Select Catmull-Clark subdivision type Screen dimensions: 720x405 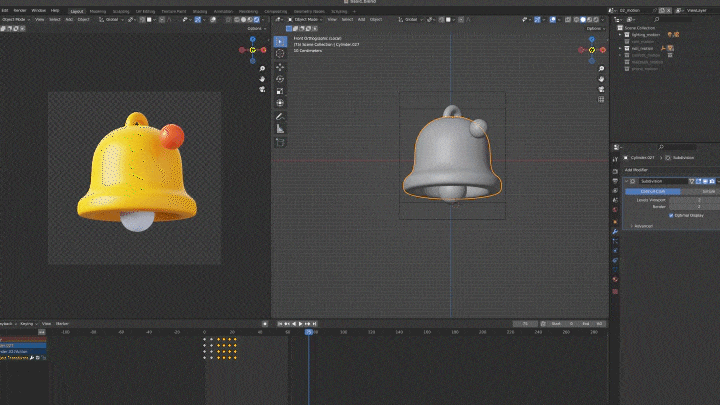[652, 191]
